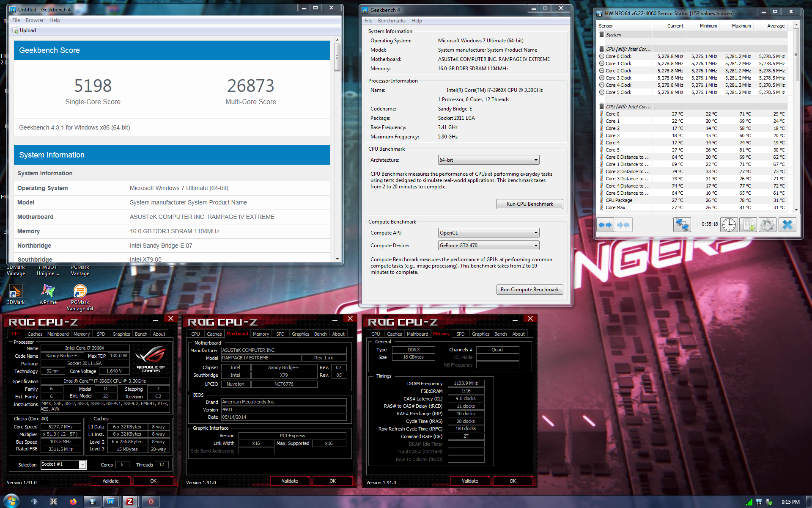Select the Core 5 Clock sensor row

click(693, 92)
